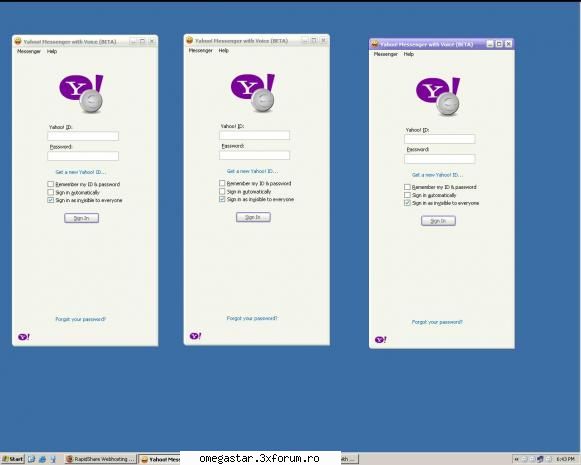
Task: Click the Sign In button in the middle window
Action: [253, 217]
